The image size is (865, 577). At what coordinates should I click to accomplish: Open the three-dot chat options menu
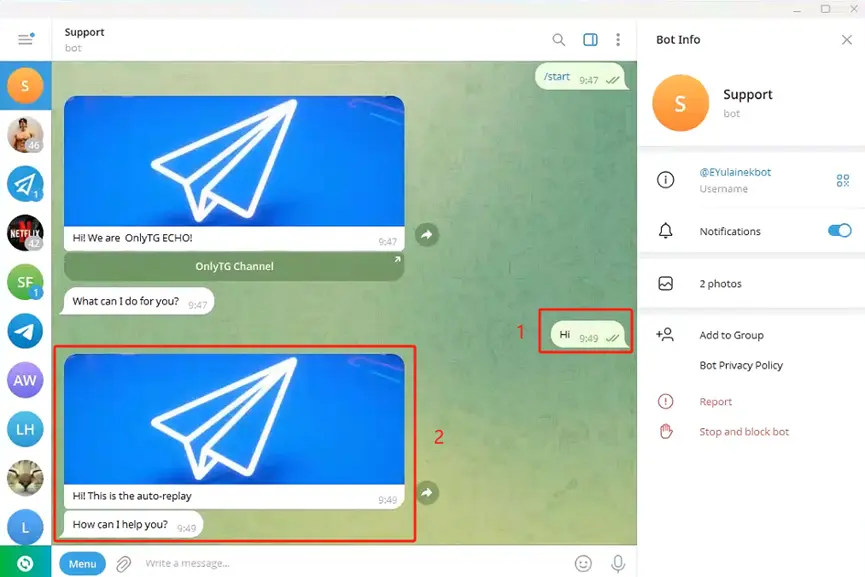(618, 40)
